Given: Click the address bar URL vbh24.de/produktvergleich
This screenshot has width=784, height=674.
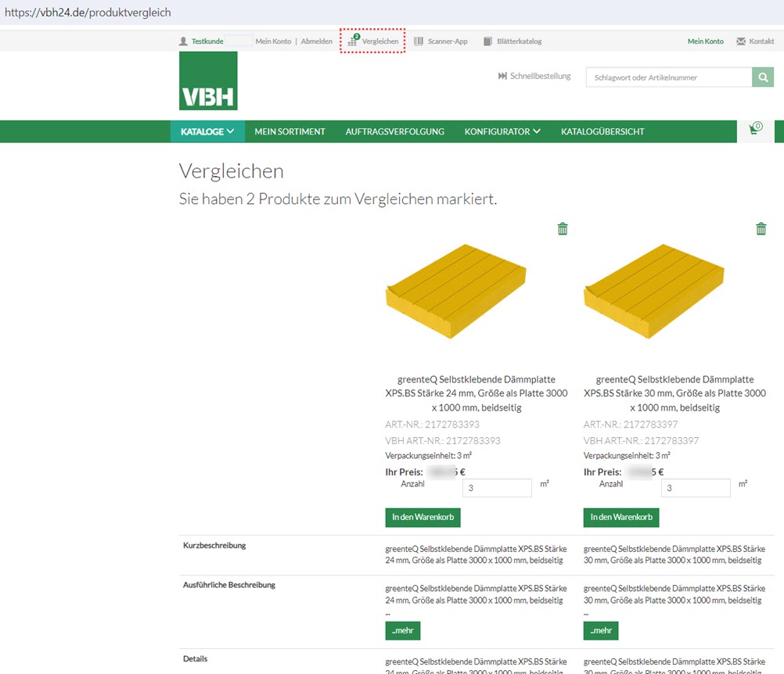Looking at the screenshot, I should 88,13.
